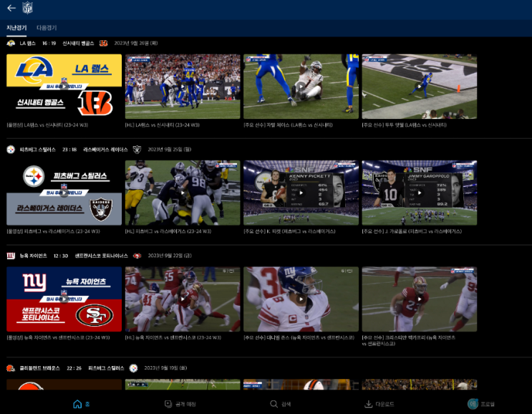This screenshot has height=414, width=532.
Task: Click NY Giants logo in match header
Action: point(11,256)
